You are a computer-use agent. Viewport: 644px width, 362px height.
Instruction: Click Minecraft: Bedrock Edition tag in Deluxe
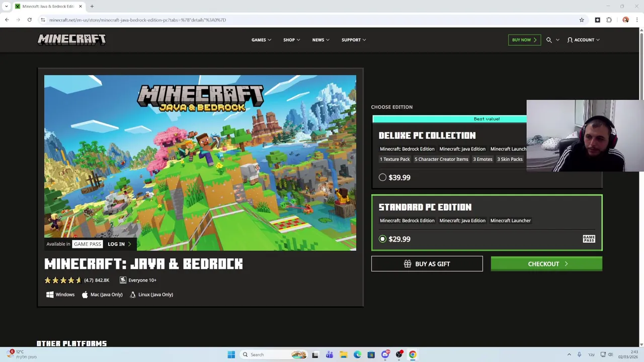(407, 149)
